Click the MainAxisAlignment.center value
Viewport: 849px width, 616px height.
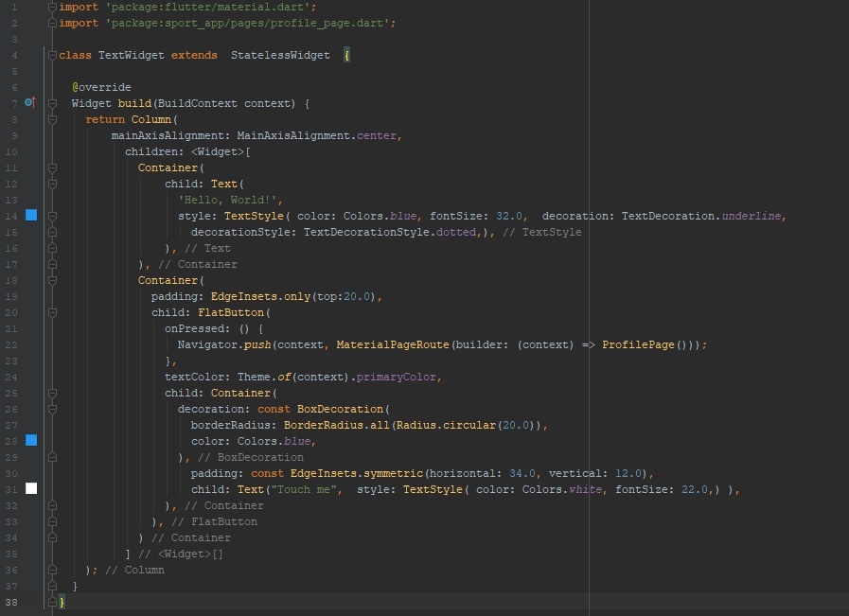pos(317,135)
